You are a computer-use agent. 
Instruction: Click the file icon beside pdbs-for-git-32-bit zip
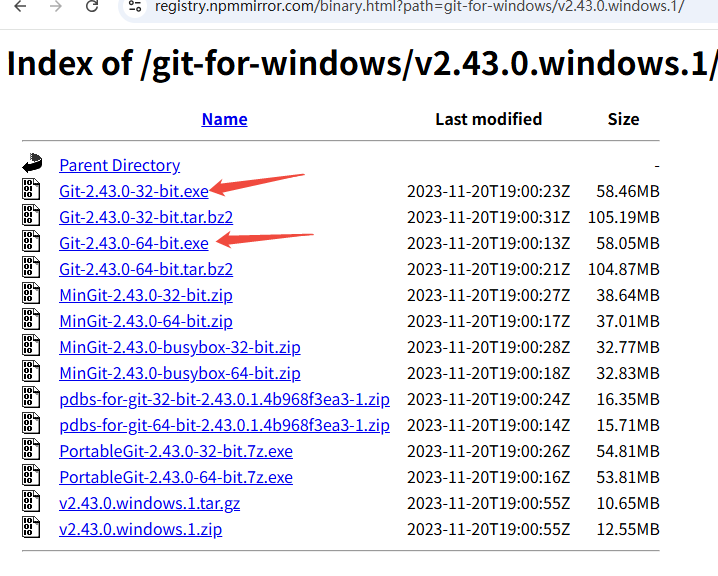[x=31, y=398]
